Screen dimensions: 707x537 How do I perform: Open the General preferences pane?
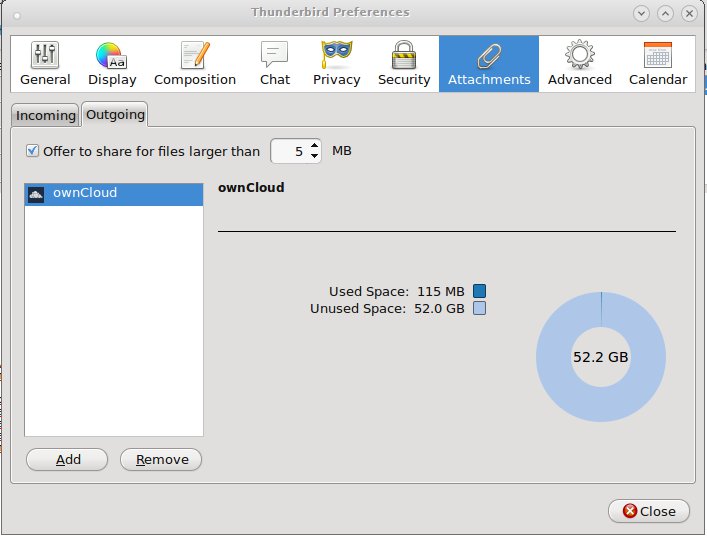[x=45, y=64]
